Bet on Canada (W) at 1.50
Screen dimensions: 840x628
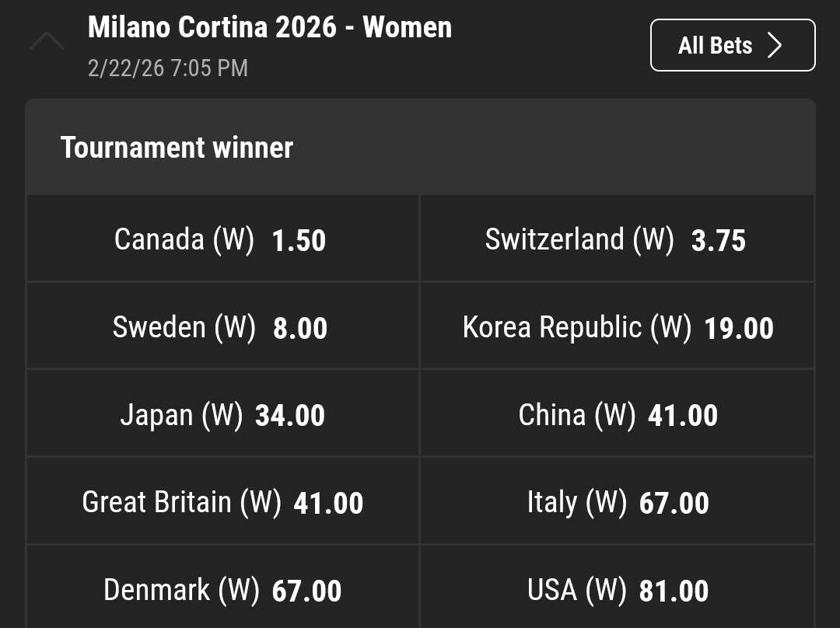[x=222, y=239]
